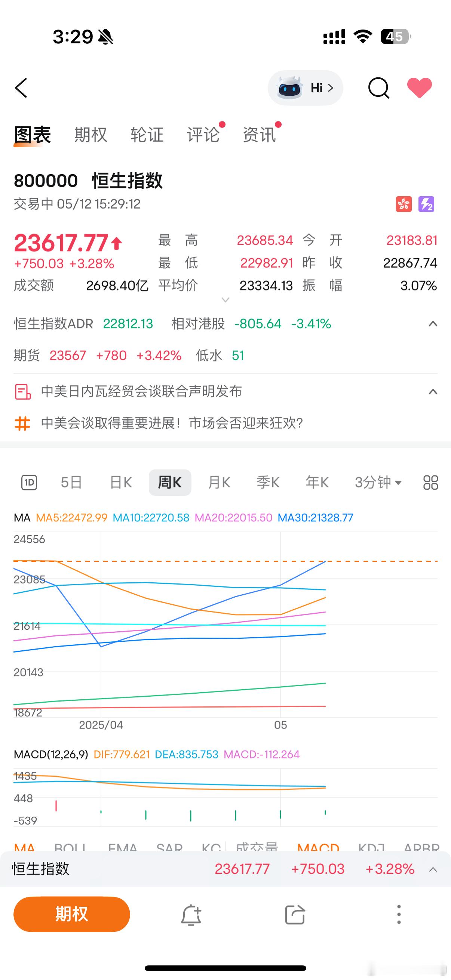The height and width of the screenshot is (980, 451).
Task: Open the robot assistant Hi button
Action: tap(305, 88)
